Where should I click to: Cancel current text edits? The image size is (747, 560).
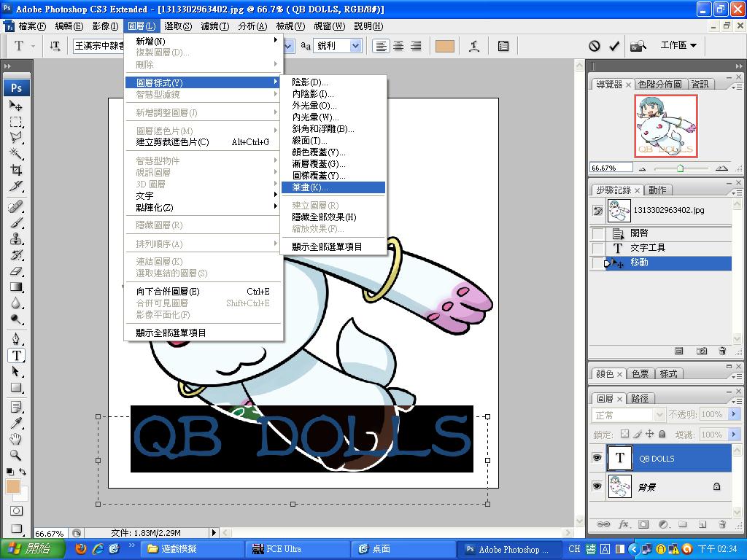(x=594, y=46)
